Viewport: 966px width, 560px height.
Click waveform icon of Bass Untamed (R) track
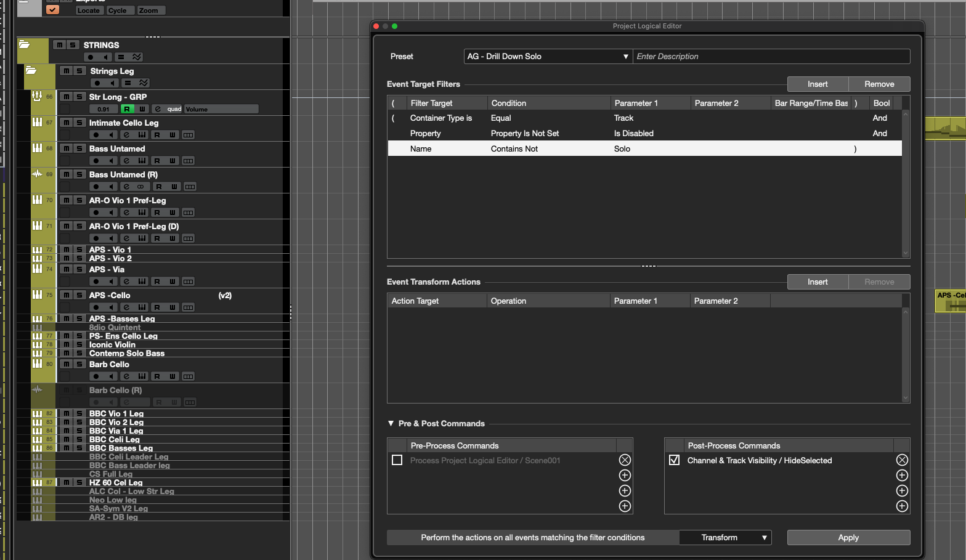click(x=37, y=174)
